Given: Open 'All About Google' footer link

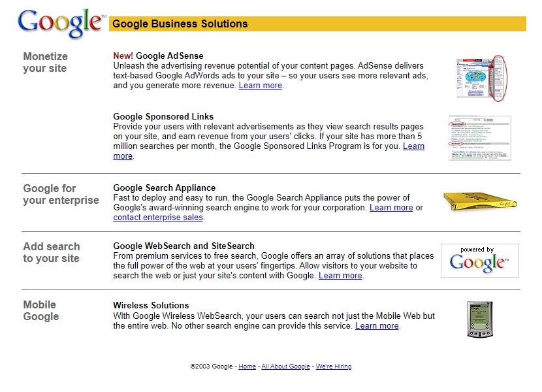Looking at the screenshot, I should (285, 367).
